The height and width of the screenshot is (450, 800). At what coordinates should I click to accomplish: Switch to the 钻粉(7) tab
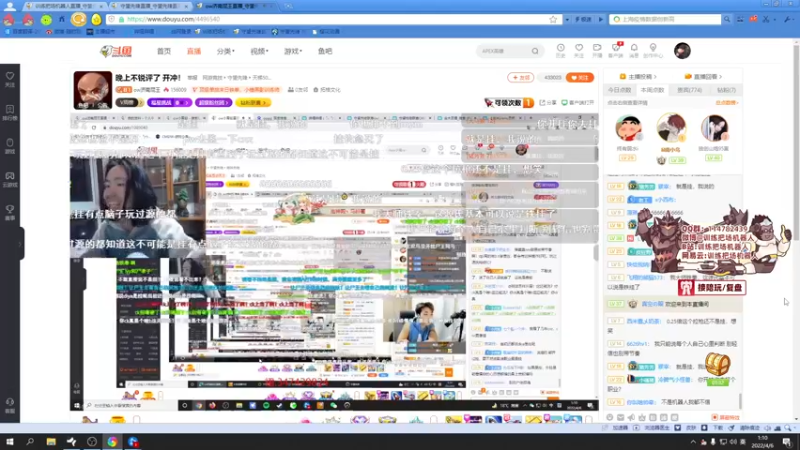point(726,90)
